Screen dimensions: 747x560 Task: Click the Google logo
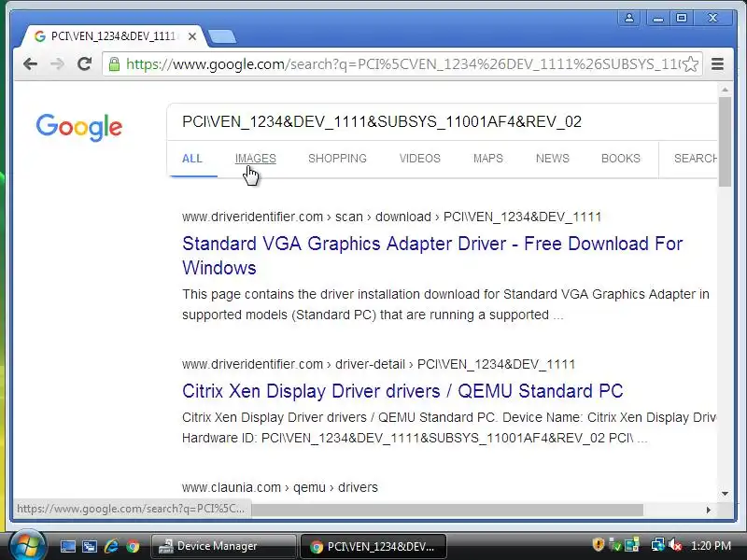[x=79, y=127]
